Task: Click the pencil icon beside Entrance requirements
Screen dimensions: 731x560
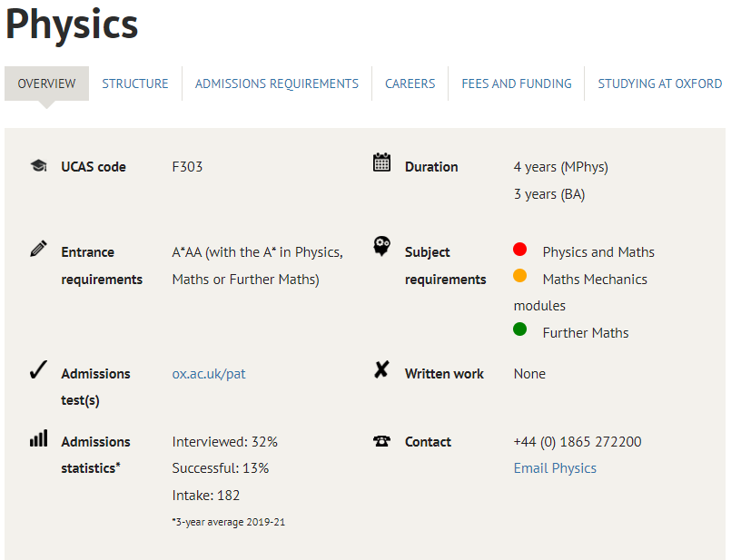Action: [x=38, y=249]
